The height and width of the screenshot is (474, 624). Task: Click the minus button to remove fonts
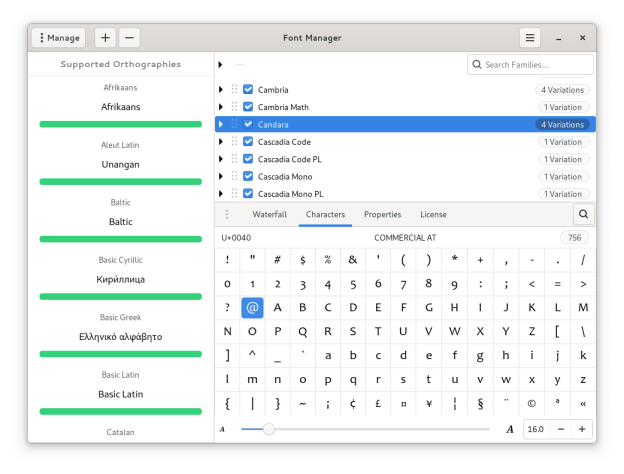click(x=130, y=38)
